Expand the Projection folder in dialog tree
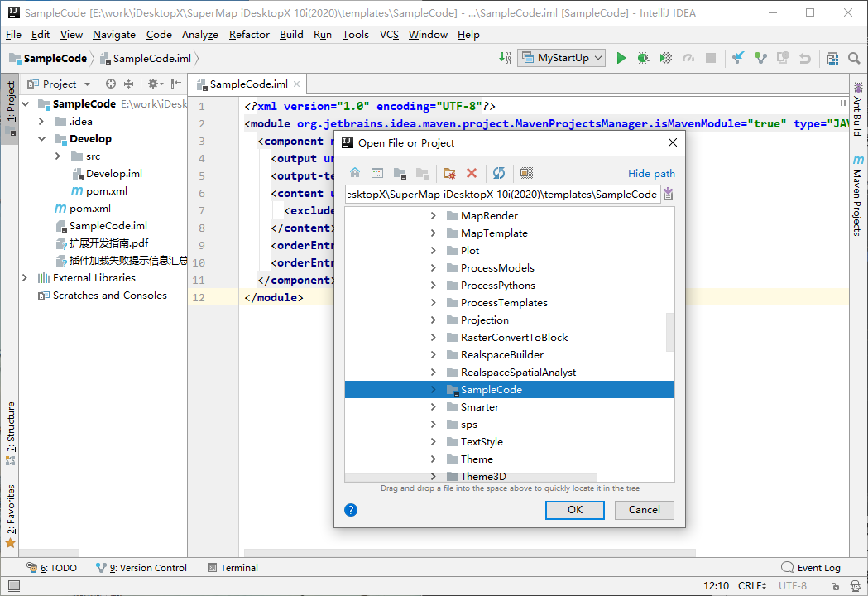 [x=433, y=320]
